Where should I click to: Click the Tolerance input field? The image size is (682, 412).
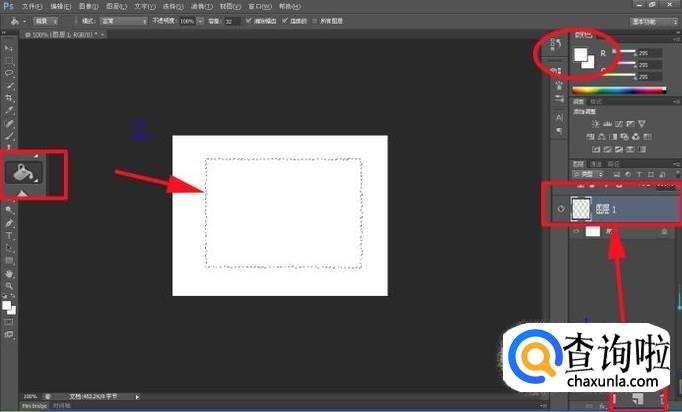click(232, 21)
